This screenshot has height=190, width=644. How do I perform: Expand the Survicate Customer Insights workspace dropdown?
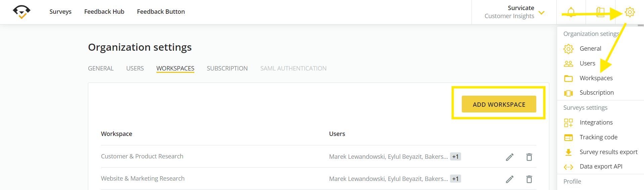541,13
